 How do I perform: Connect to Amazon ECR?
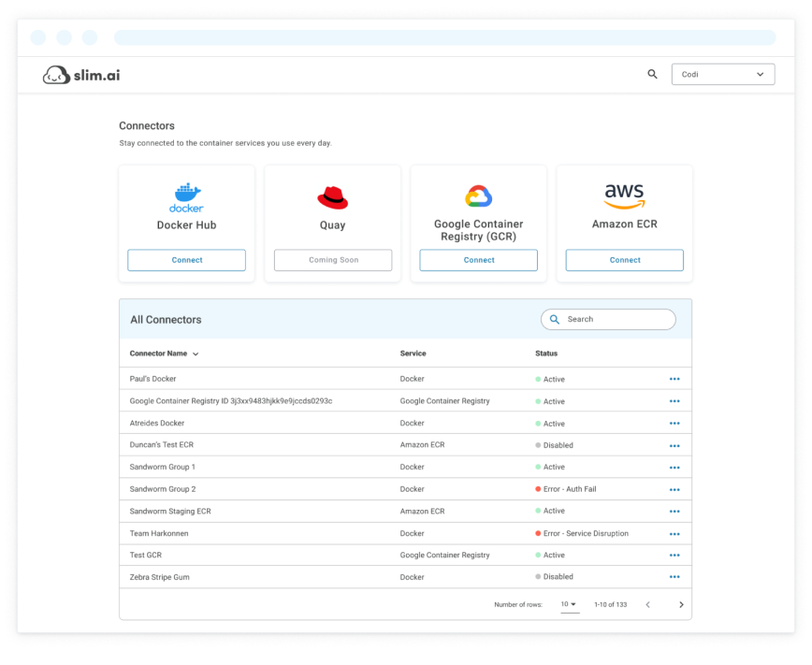(624, 260)
